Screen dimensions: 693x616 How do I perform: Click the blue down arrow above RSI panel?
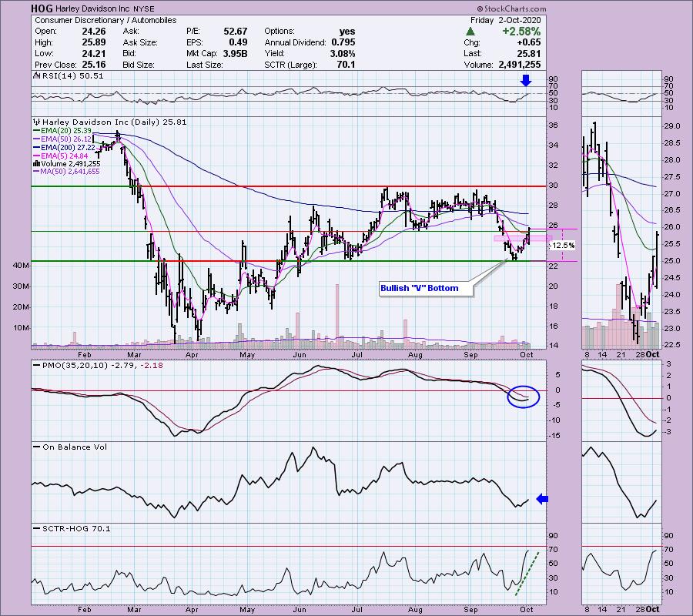coord(525,79)
